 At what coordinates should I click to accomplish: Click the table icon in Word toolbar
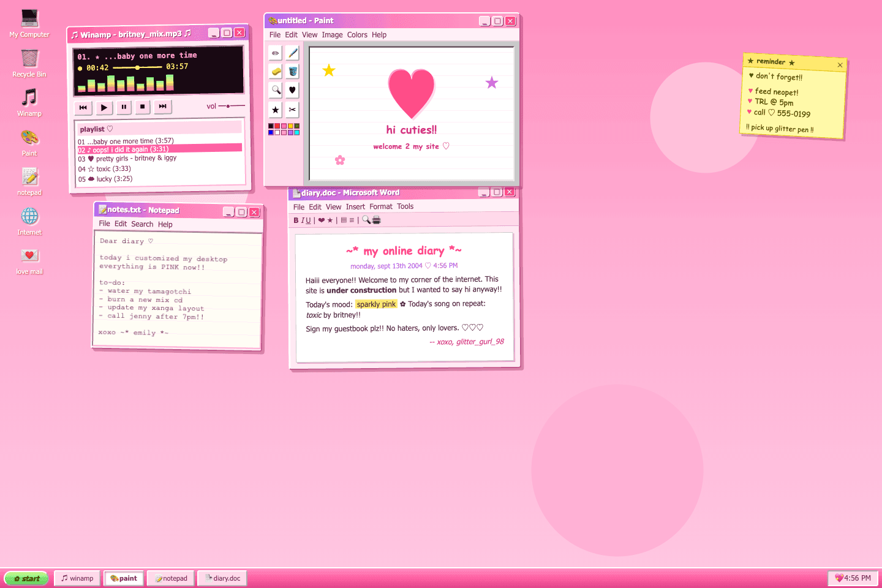pos(344,220)
